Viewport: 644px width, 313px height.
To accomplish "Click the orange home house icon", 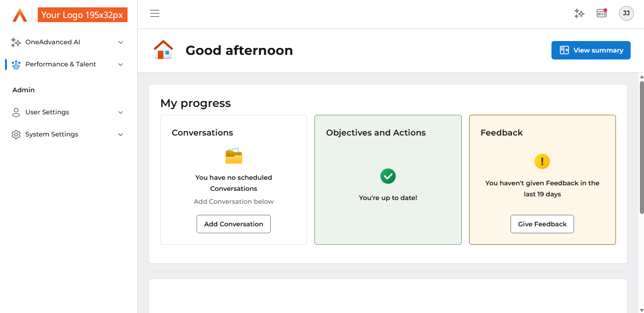I will [163, 50].
